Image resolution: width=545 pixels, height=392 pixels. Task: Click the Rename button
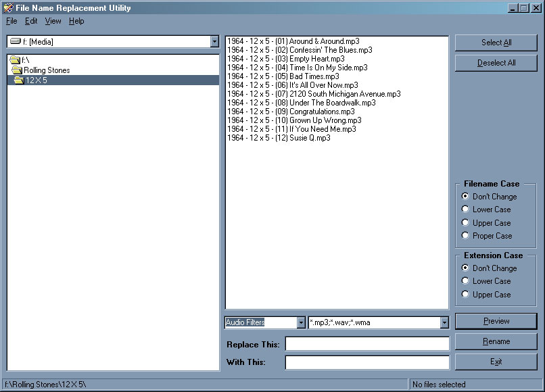coord(496,341)
